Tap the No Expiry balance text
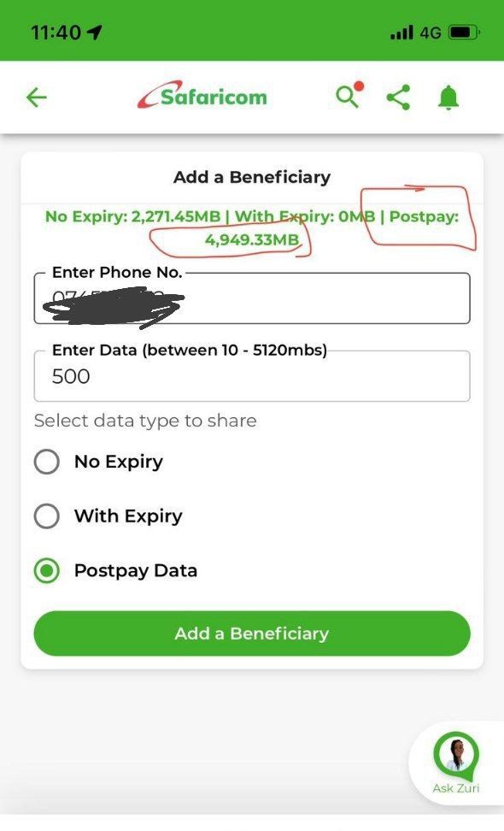 click(132, 217)
